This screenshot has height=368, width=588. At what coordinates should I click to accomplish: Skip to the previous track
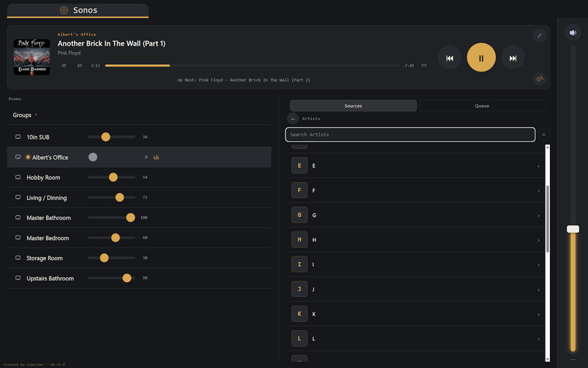(450, 57)
